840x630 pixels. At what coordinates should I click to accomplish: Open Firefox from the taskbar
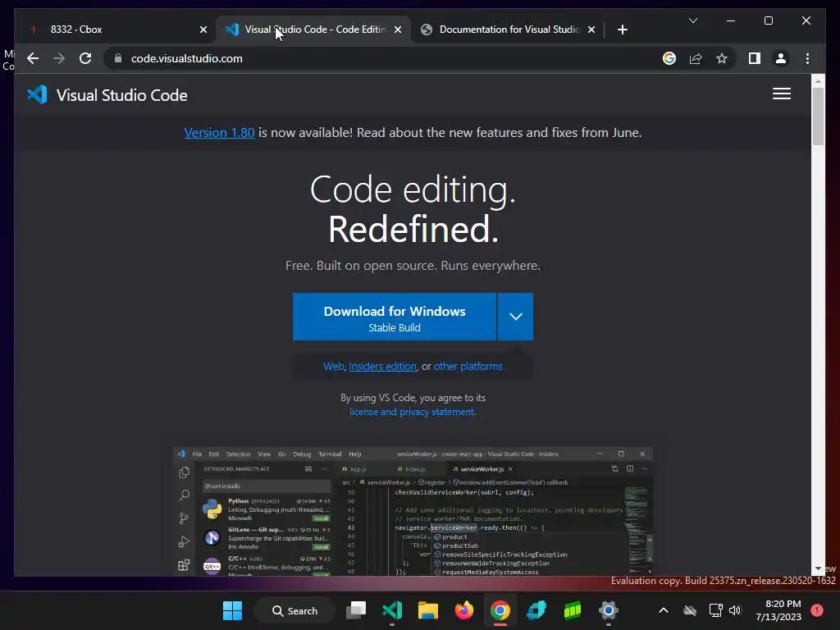point(464,610)
